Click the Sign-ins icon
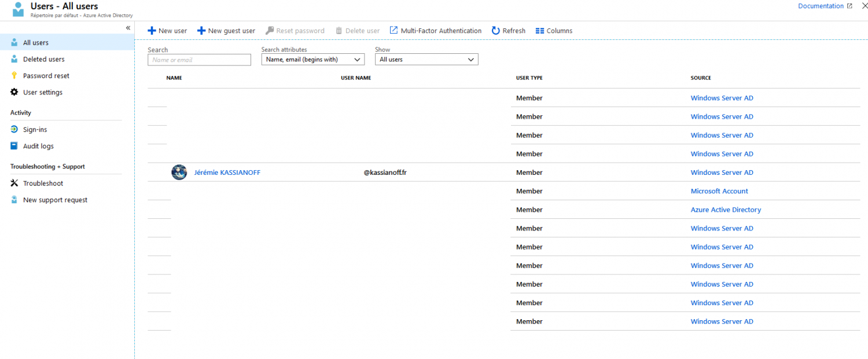This screenshot has height=359, width=868. pos(14,130)
